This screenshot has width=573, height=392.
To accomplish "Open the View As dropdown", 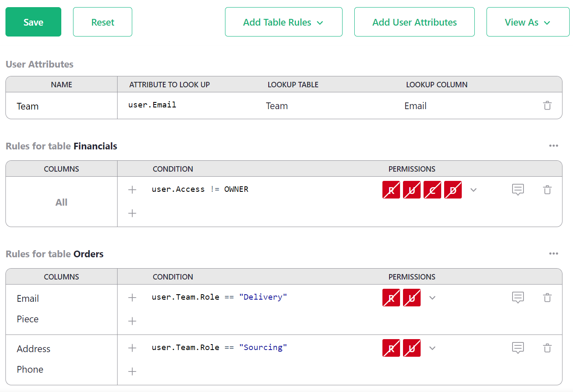I will 527,22.
